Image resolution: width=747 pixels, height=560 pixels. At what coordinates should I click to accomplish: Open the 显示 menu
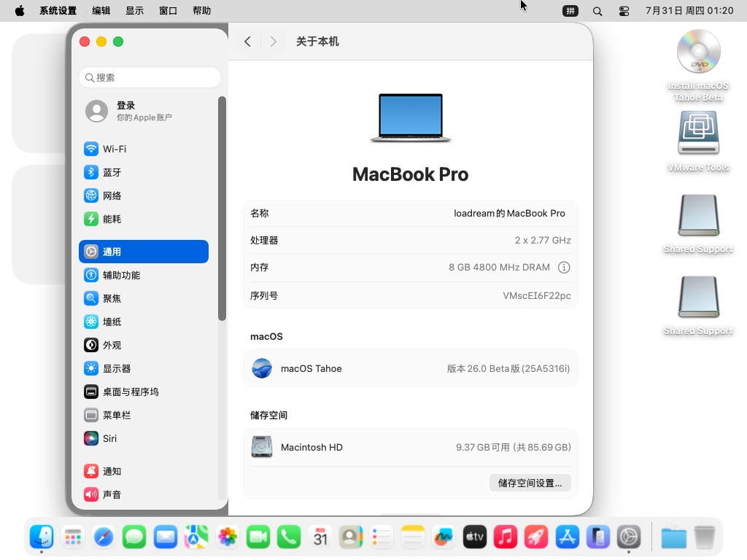point(134,10)
